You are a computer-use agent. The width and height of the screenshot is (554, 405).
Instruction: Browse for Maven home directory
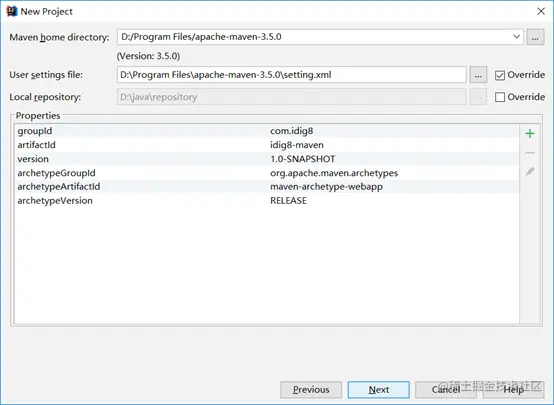click(535, 37)
